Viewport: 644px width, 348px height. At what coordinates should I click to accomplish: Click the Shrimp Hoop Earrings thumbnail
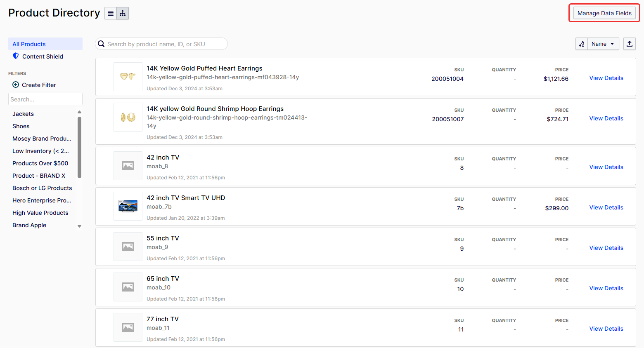128,117
